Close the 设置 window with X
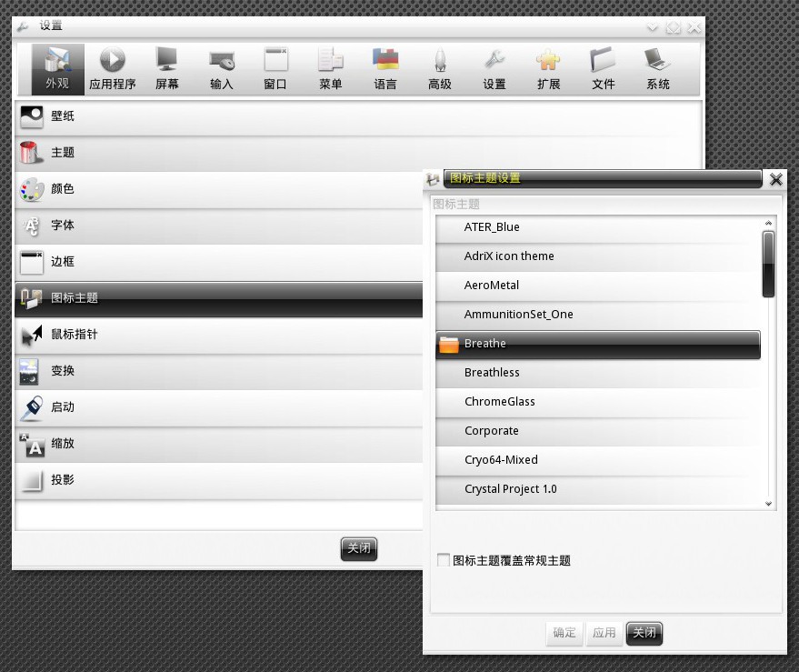The height and width of the screenshot is (672, 799). tap(694, 27)
